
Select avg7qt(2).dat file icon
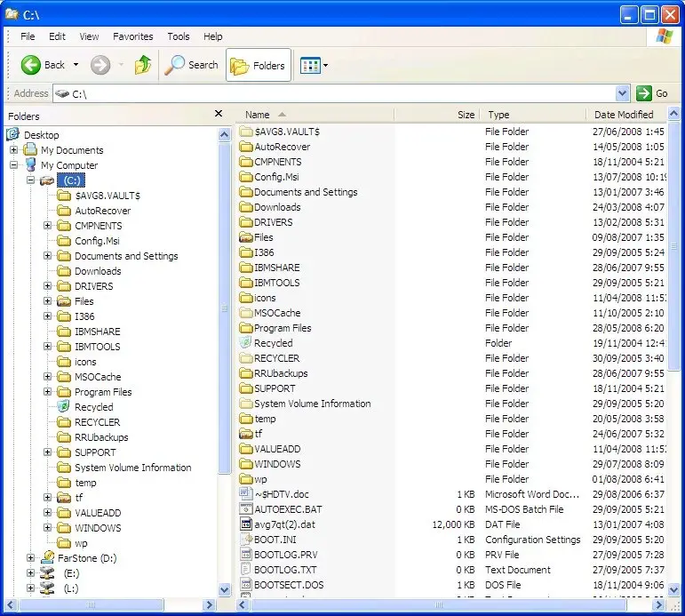tap(246, 524)
